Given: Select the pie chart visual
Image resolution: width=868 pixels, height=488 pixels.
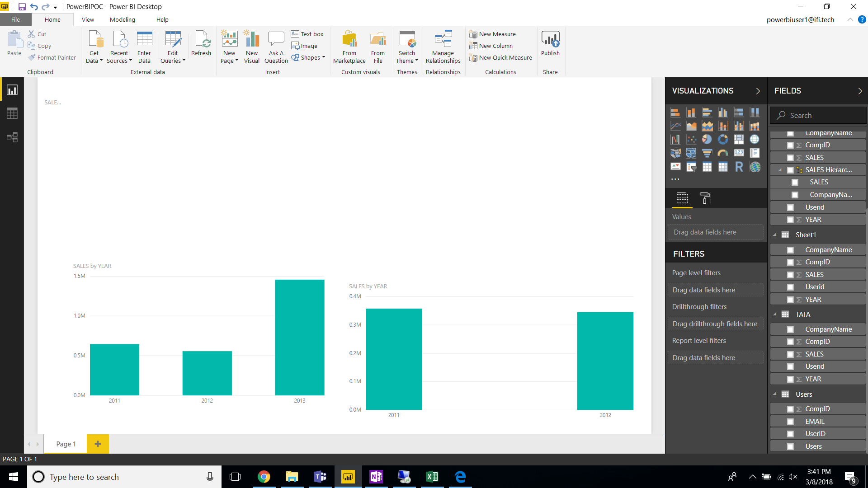Looking at the screenshot, I should (x=707, y=140).
